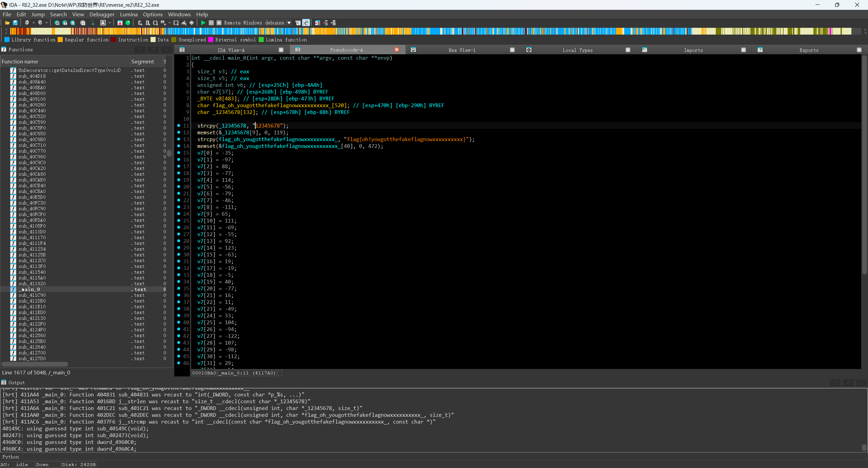Toggle breakpoint dot on pseudocode line 11
Image resolution: width=868 pixels, height=468 pixels.
click(x=179, y=125)
